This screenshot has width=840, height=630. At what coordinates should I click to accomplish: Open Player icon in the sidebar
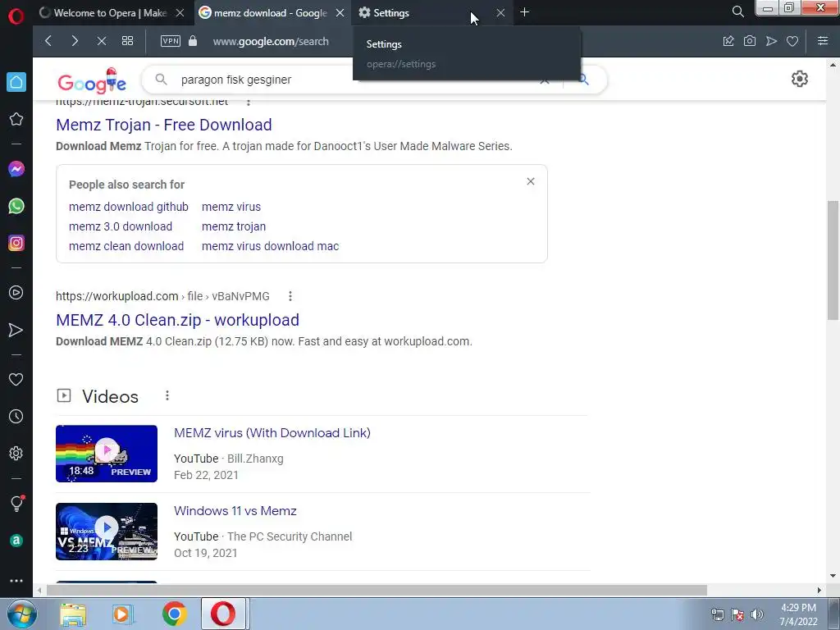(16, 293)
